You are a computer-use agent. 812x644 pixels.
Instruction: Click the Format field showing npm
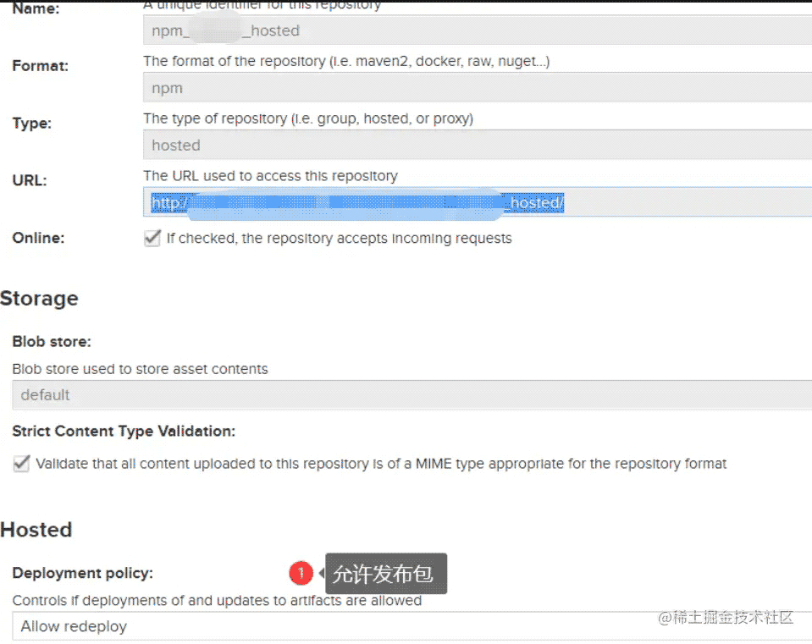point(478,88)
